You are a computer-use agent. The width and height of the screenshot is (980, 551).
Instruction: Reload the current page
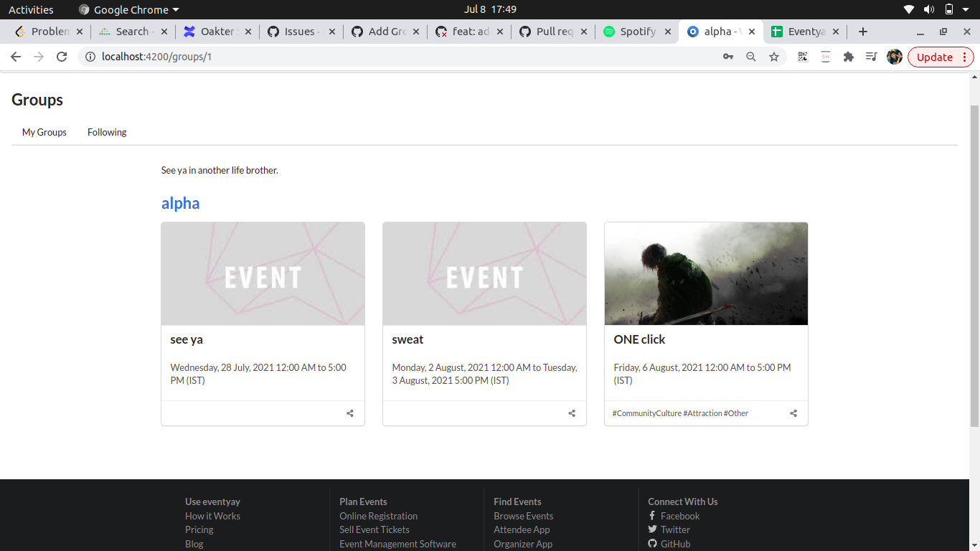click(62, 57)
